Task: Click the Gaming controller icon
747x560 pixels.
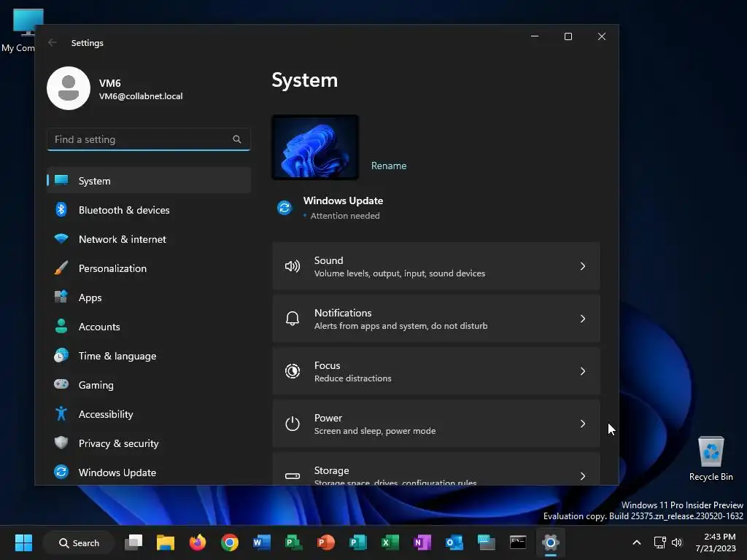Action: (61, 384)
